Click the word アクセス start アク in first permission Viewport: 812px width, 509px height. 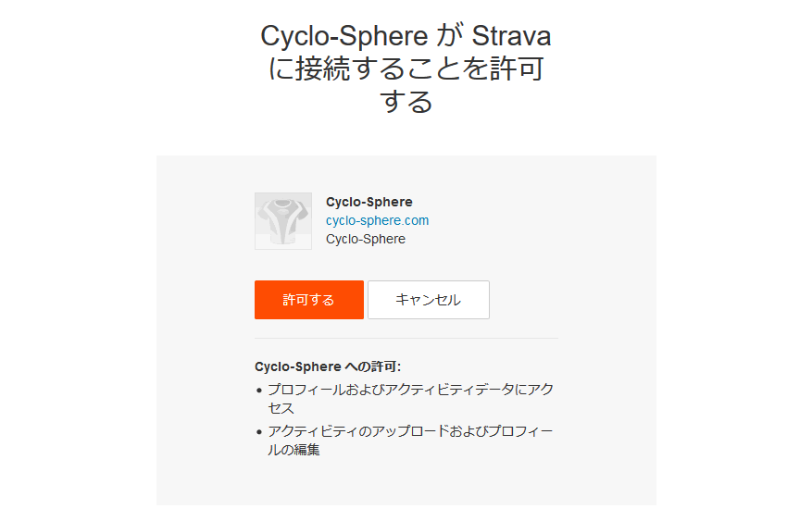(x=541, y=390)
